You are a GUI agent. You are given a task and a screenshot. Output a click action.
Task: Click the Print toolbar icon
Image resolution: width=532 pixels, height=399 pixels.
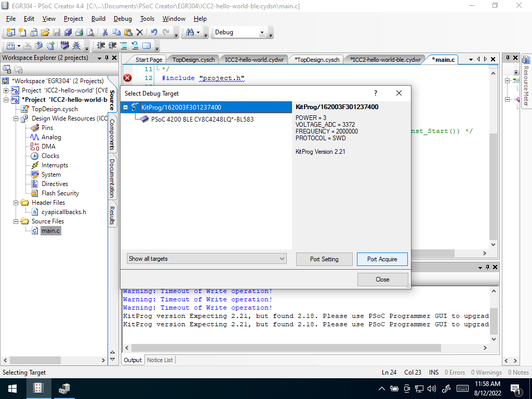click(x=79, y=32)
